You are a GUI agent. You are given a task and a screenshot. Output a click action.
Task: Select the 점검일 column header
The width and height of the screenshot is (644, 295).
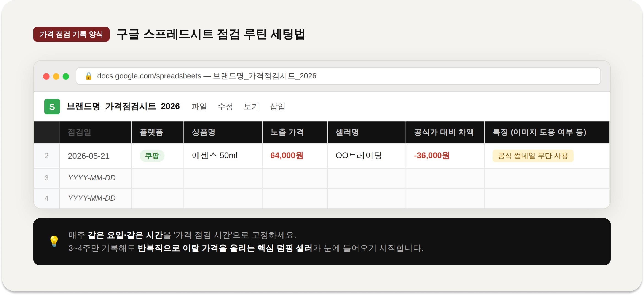coord(96,132)
